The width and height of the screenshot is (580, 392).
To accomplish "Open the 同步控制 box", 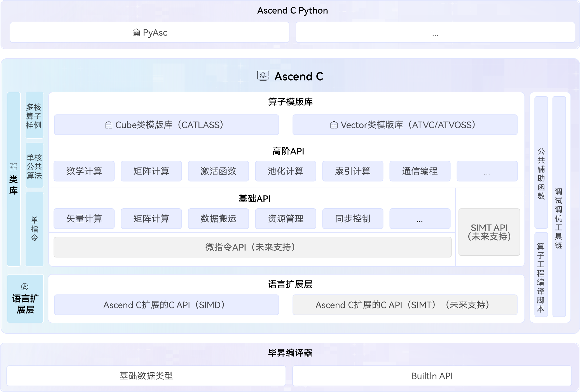I will point(353,219).
